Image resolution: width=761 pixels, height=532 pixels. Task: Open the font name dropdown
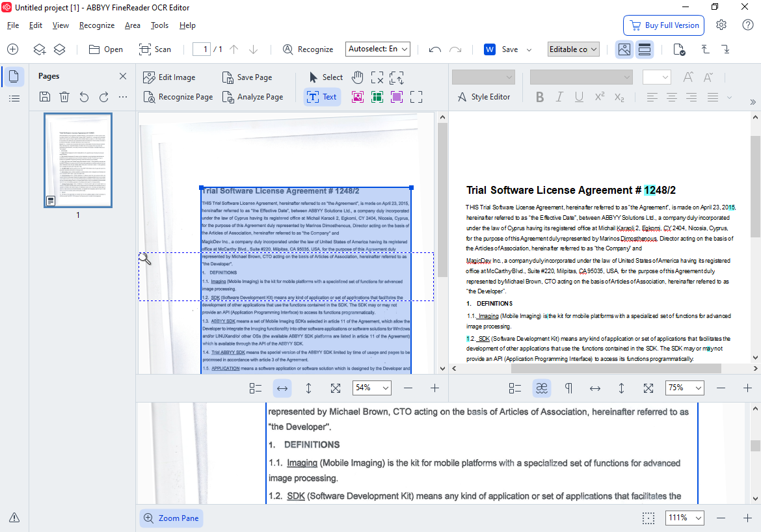[x=581, y=77]
